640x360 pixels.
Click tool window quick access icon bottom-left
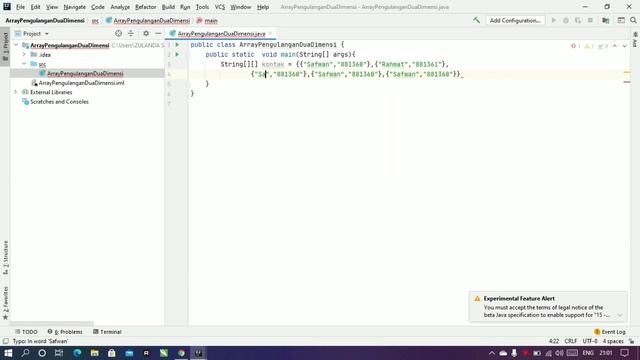[5, 341]
